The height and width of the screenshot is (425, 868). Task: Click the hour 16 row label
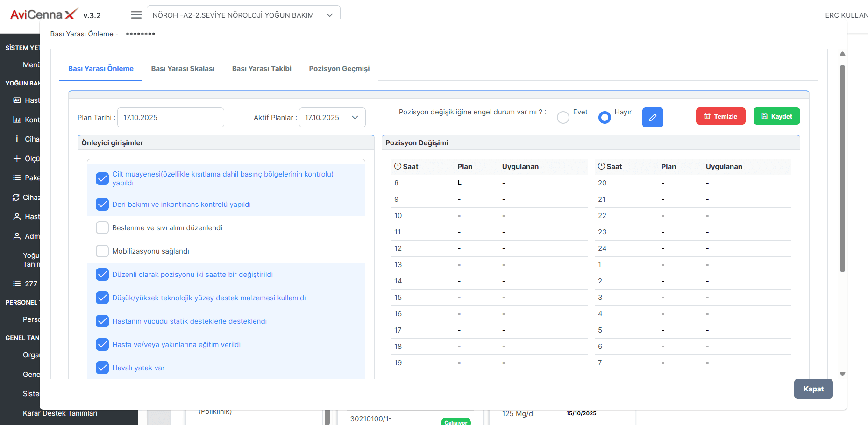(x=398, y=314)
